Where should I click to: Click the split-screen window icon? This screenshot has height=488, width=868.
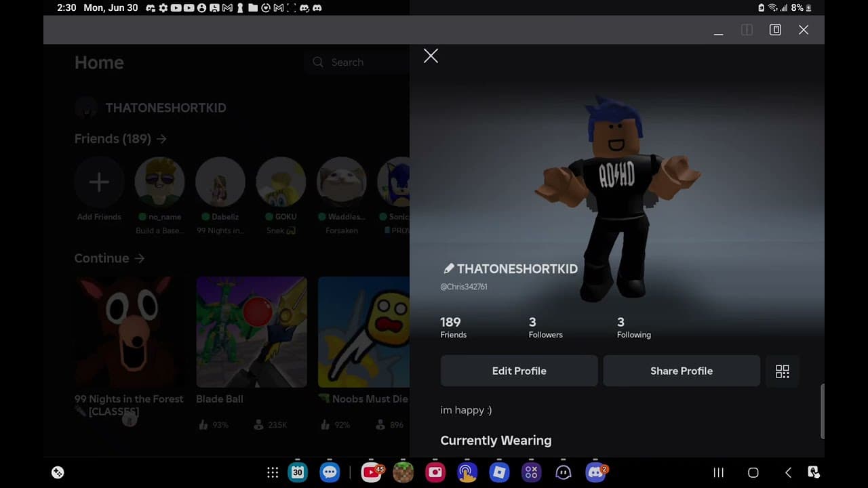coord(747,30)
